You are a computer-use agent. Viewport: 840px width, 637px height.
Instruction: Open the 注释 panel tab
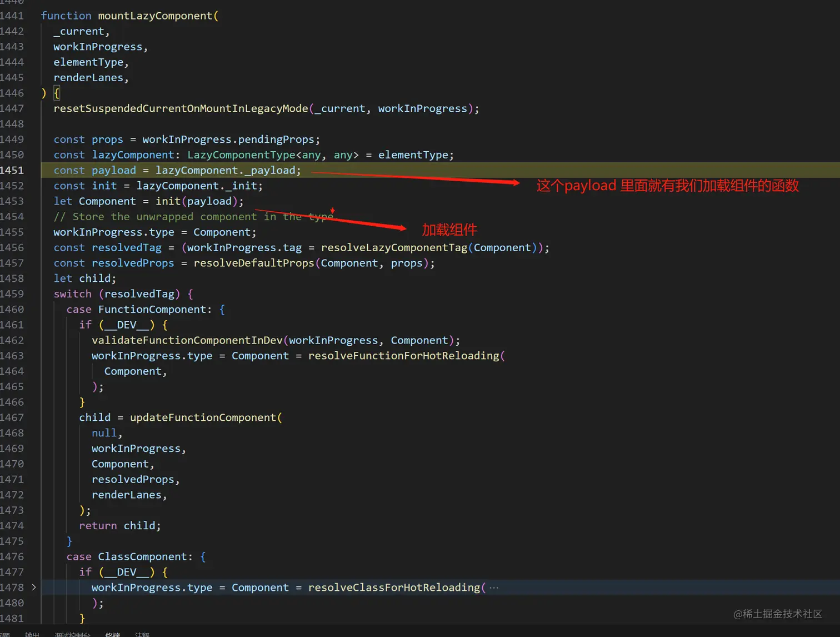pyautogui.click(x=142, y=635)
